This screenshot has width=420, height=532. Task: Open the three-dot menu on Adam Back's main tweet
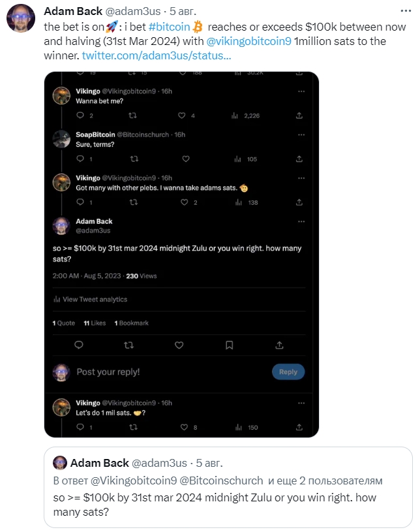point(406,11)
